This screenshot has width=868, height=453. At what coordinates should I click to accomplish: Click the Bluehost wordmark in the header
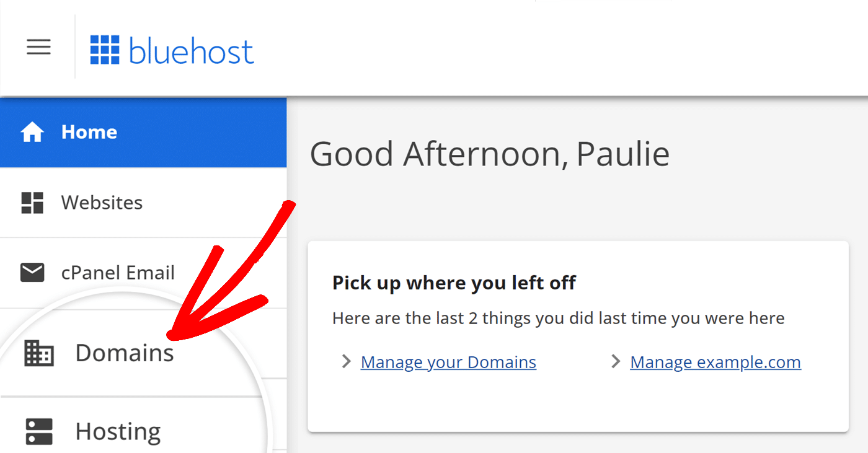[x=190, y=51]
